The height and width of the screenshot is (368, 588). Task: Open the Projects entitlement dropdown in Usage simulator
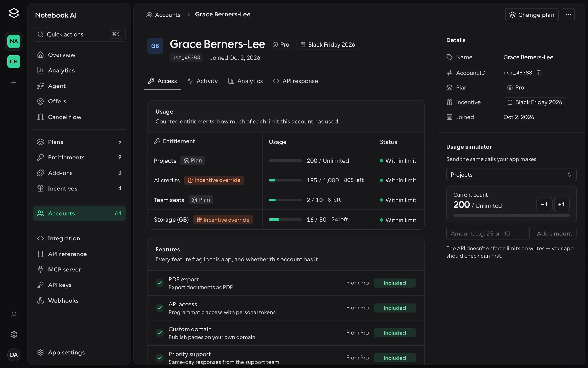[511, 175]
